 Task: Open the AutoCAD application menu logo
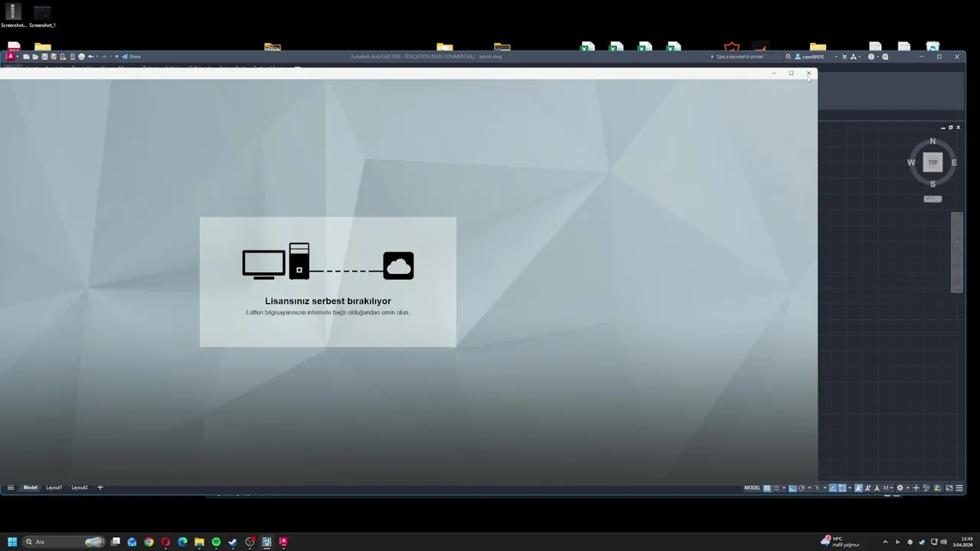(11, 56)
